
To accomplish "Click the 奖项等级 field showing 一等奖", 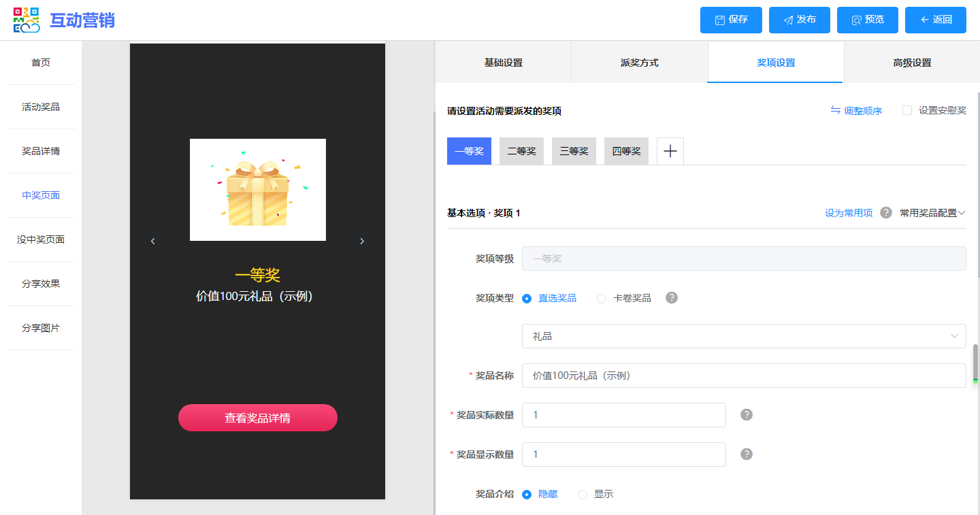I will 744,259.
